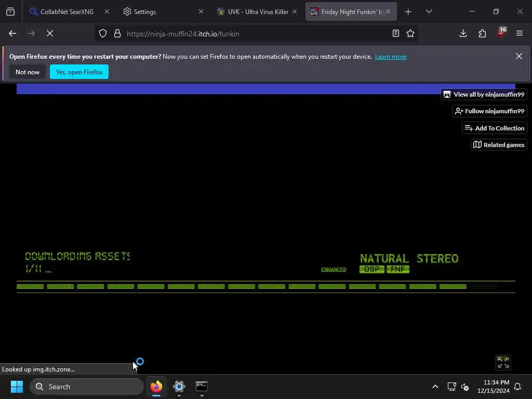The image size is (532, 399).
Task: Click the forward navigation arrow
Action: point(31,34)
